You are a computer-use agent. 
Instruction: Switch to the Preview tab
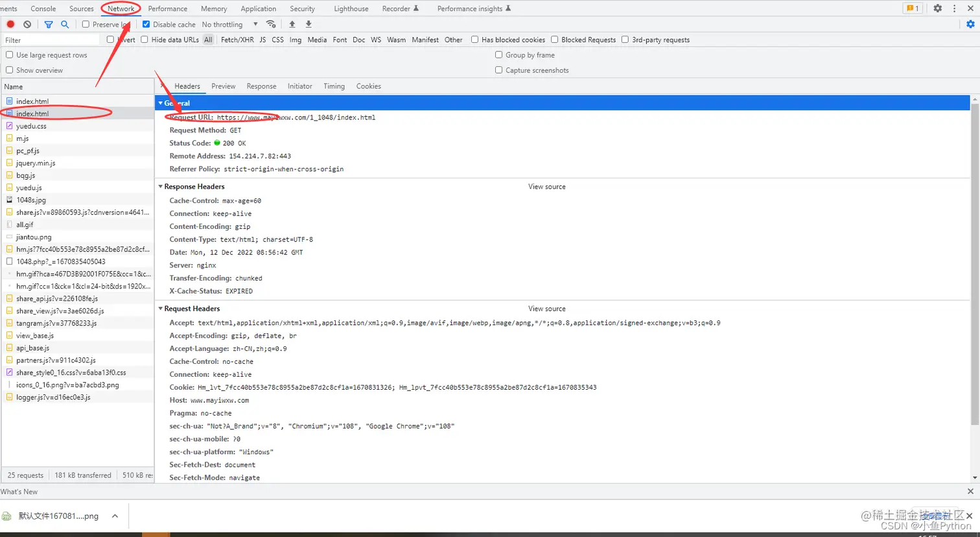click(224, 86)
